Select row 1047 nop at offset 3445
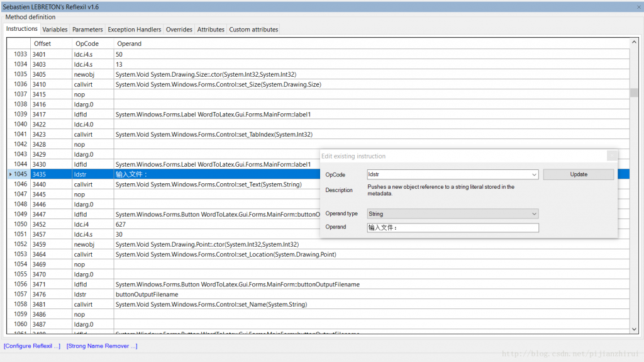The image size is (644, 362). 164,194
